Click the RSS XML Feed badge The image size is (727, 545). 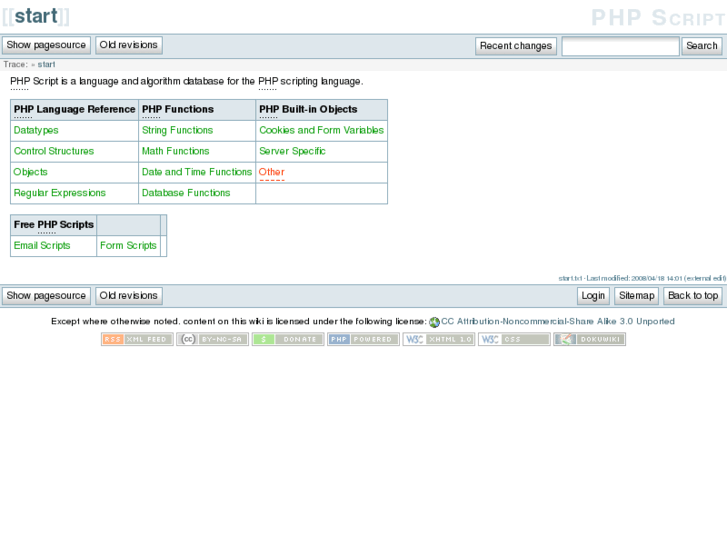[x=137, y=339]
